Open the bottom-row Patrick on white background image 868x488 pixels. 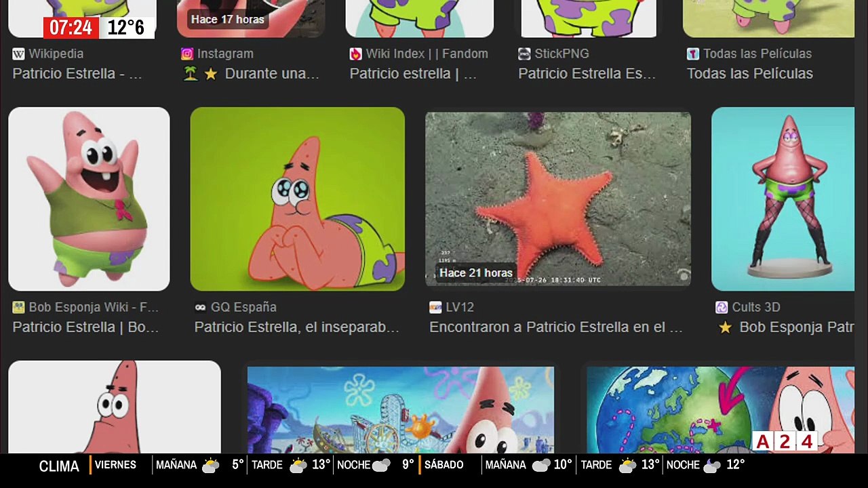point(115,407)
